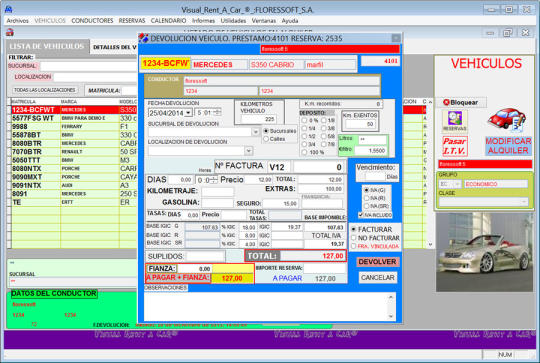Select the IVA(SR) radio button

366,206
